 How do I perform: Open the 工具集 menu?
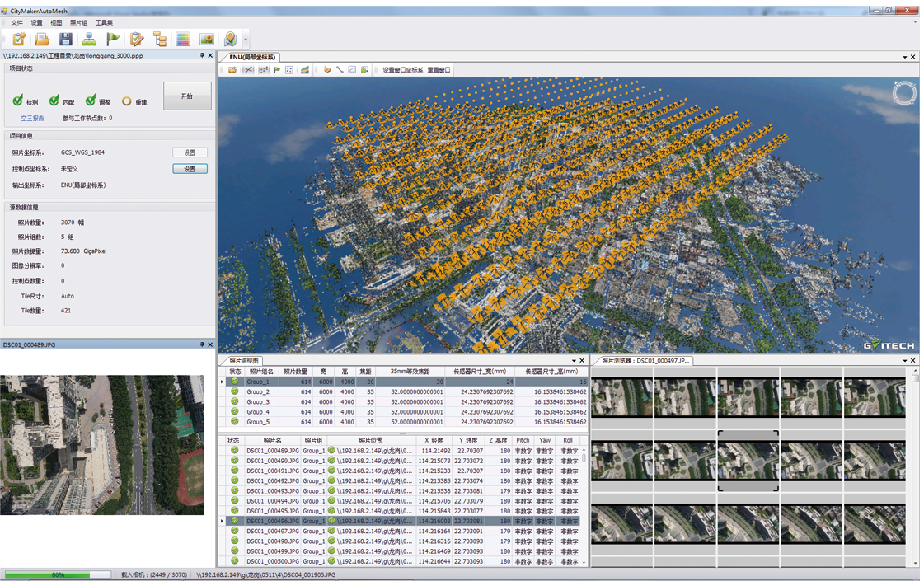105,22
